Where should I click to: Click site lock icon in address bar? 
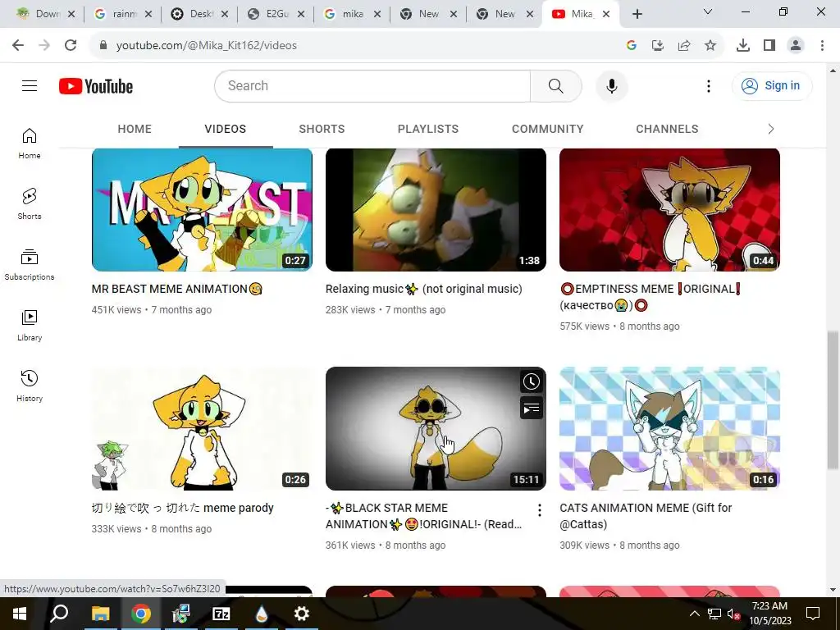(103, 46)
